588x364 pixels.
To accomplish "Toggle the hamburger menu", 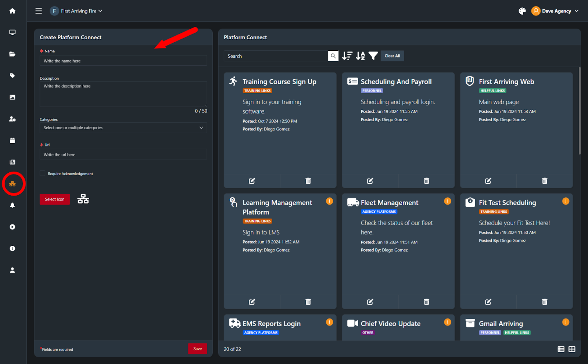I will point(39,11).
